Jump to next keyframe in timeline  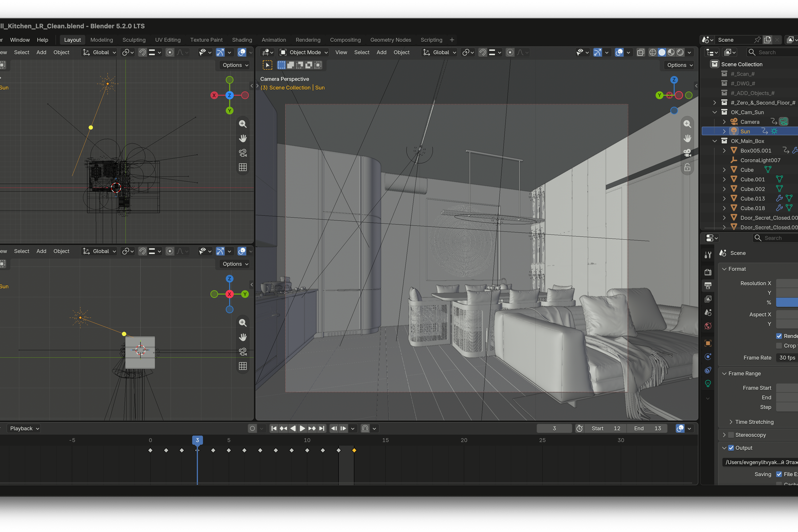[x=312, y=429]
